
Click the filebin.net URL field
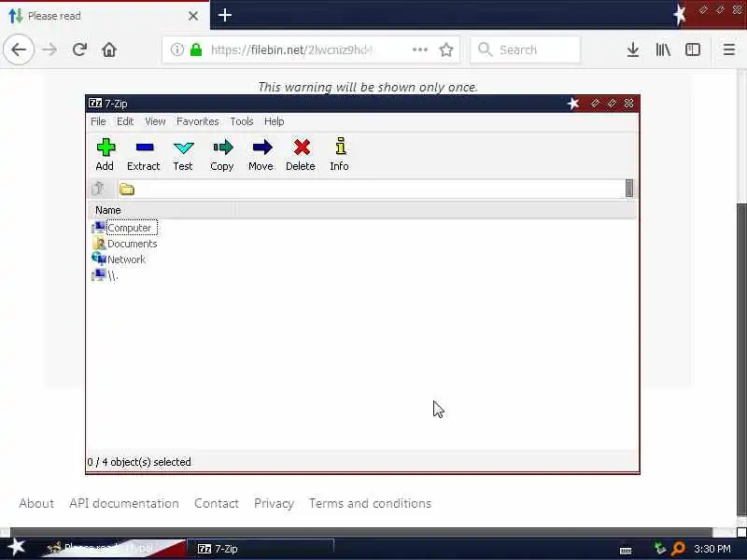coord(291,49)
